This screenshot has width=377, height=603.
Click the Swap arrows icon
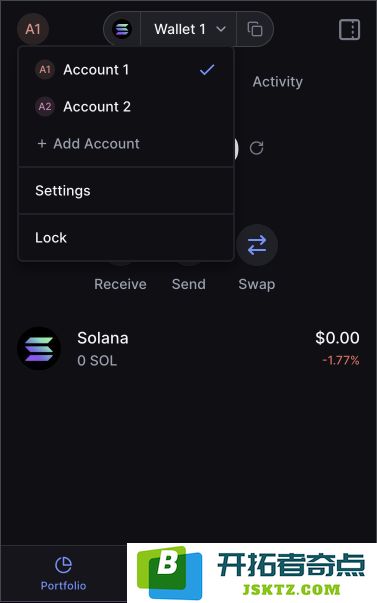tap(257, 245)
